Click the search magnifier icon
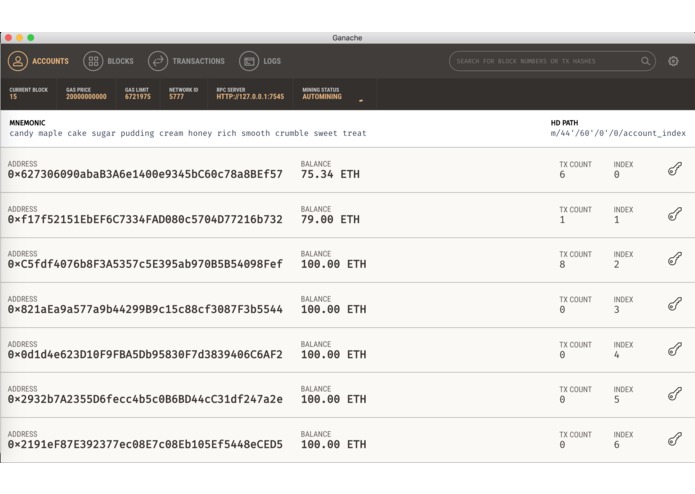This screenshot has width=695, height=494. click(645, 61)
